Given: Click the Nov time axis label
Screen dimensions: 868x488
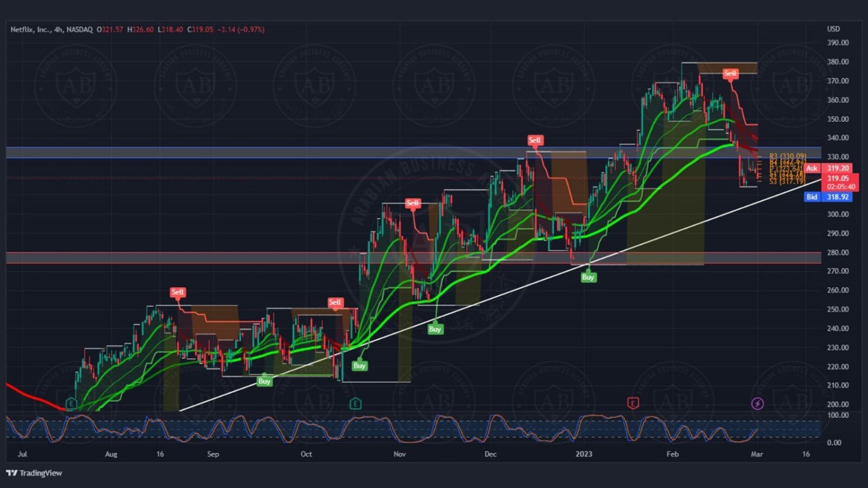Looking at the screenshot, I should click(x=399, y=454).
